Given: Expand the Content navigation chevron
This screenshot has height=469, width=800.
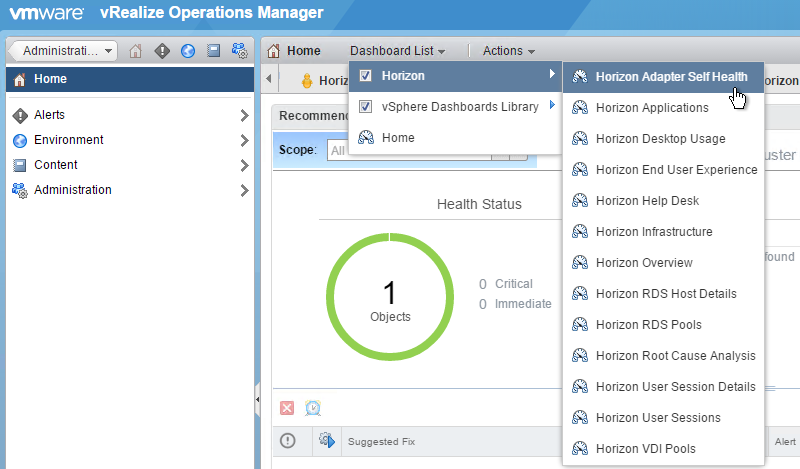Looking at the screenshot, I should pyautogui.click(x=244, y=165).
